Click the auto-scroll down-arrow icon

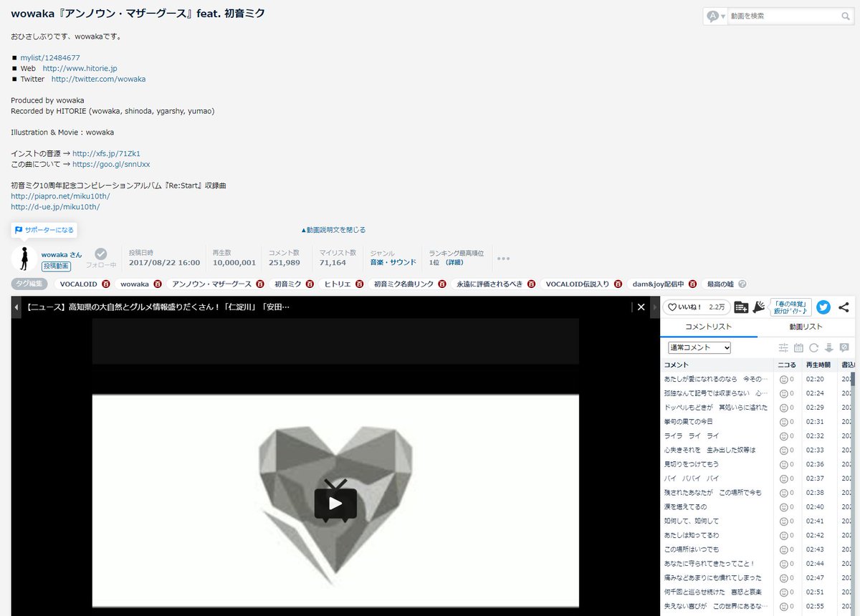829,347
